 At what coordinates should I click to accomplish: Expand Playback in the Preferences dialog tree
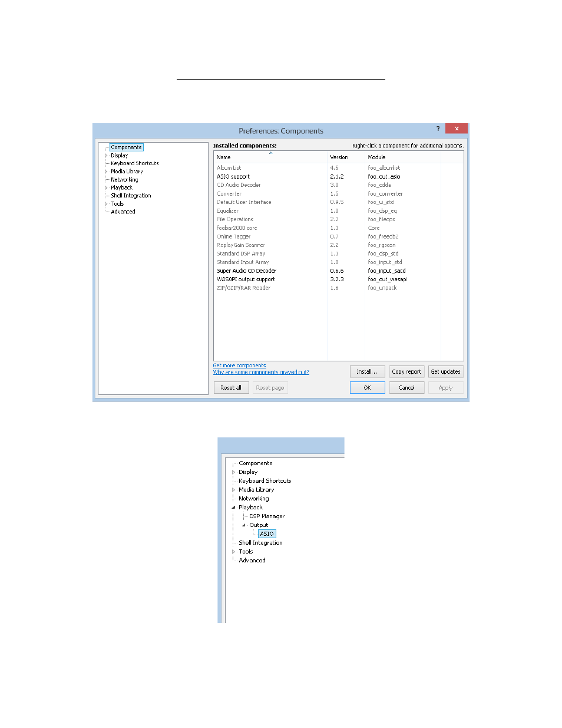tap(106, 187)
